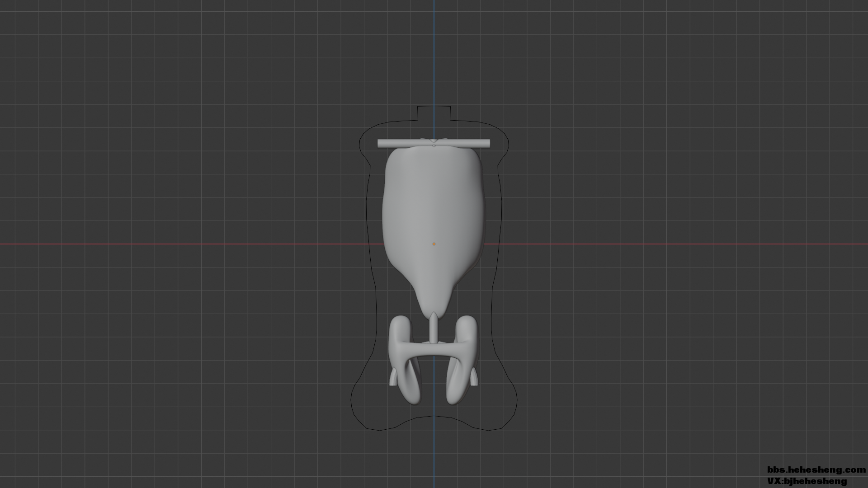Click the bbs.hehesheng.com watermark text

pyautogui.click(x=816, y=470)
